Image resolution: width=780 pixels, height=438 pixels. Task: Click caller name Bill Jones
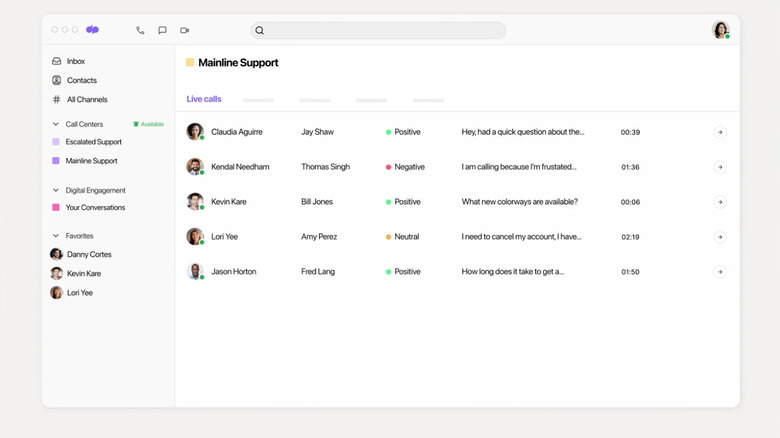pos(317,202)
